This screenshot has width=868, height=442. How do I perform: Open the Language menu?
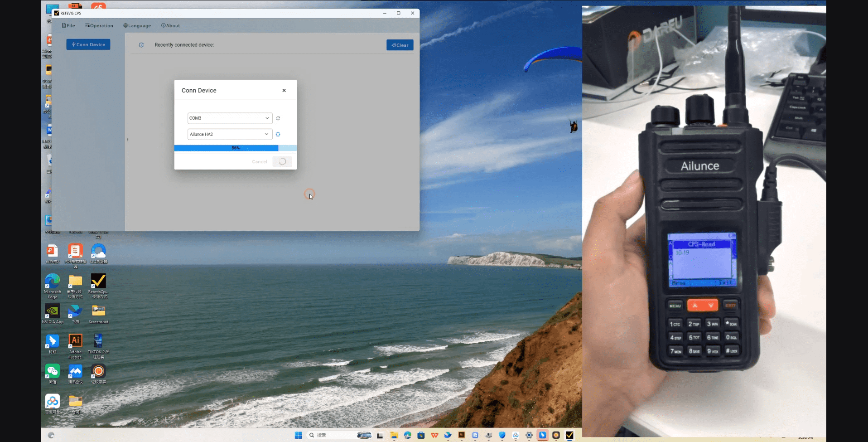[x=137, y=26]
